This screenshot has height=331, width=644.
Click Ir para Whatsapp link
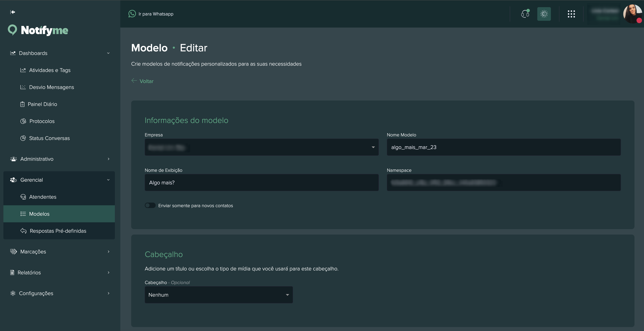click(x=156, y=14)
